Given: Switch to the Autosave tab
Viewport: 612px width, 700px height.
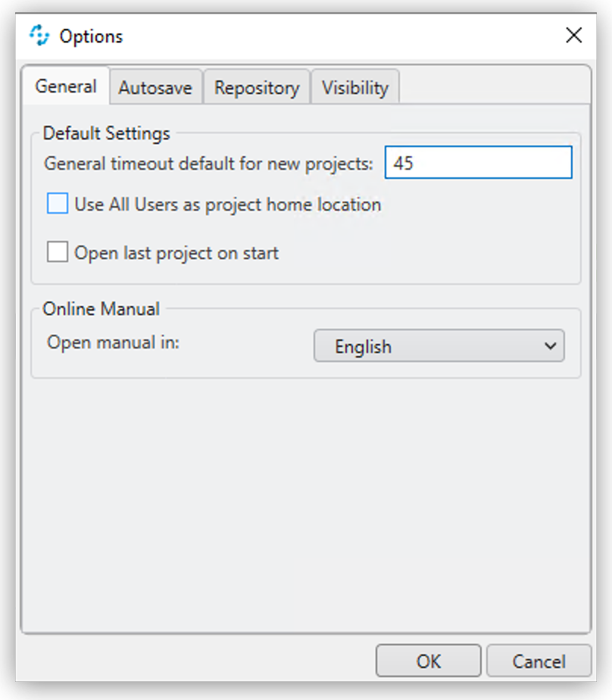Looking at the screenshot, I should [155, 87].
